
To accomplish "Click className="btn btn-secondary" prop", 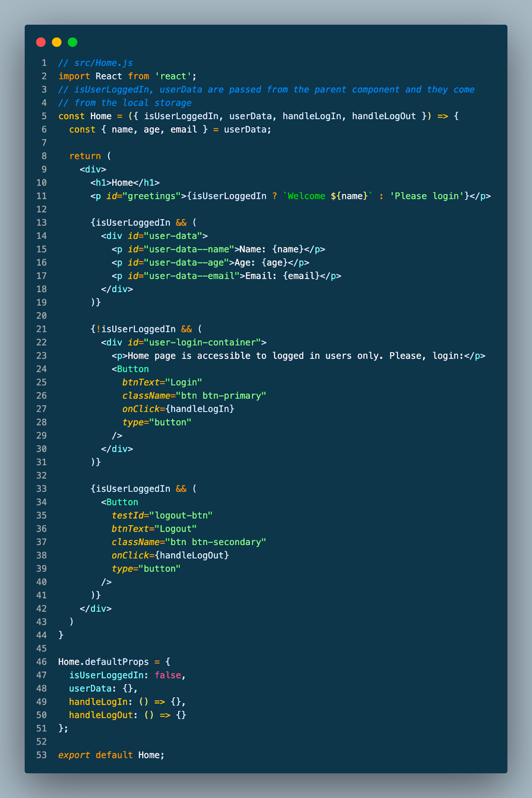I will [189, 542].
